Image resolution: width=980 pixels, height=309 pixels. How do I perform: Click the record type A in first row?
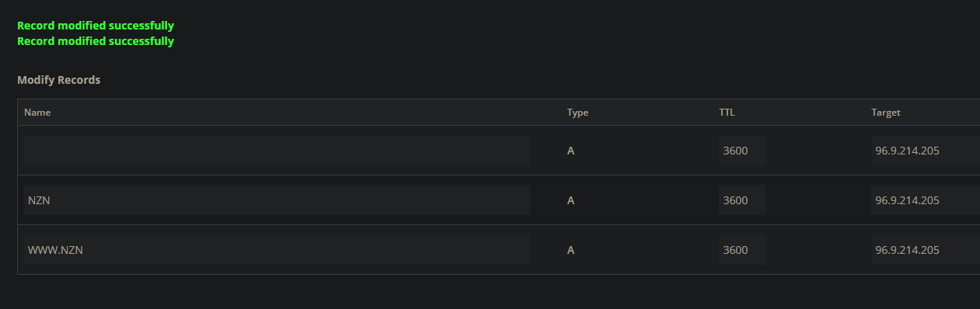[570, 151]
